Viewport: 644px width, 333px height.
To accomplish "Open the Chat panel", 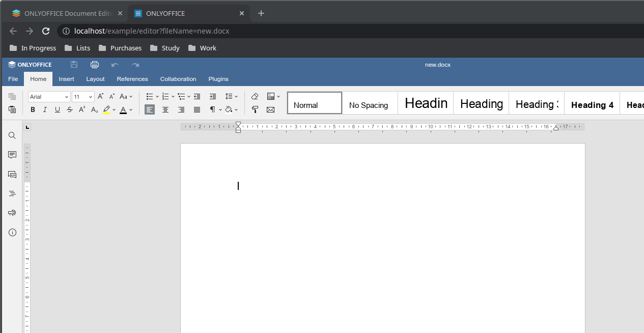I will (12, 174).
